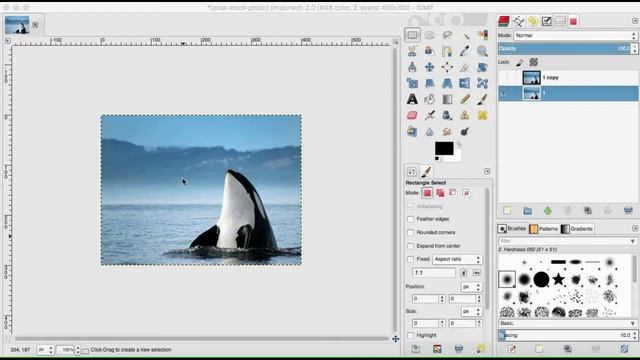Viewport: 640px width, 360px height.
Task: Switch to the Brushes tab
Action: click(512, 229)
